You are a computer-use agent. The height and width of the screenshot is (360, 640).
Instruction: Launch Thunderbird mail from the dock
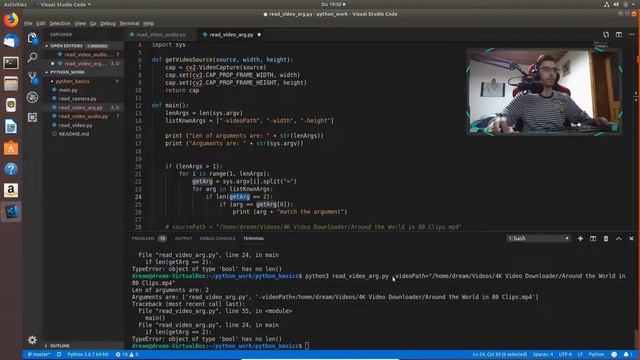(11, 41)
